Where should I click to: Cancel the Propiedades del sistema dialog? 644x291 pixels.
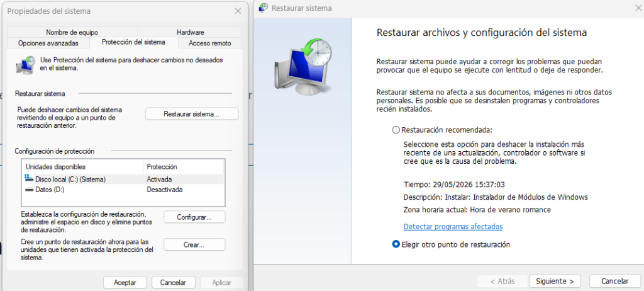174,282
